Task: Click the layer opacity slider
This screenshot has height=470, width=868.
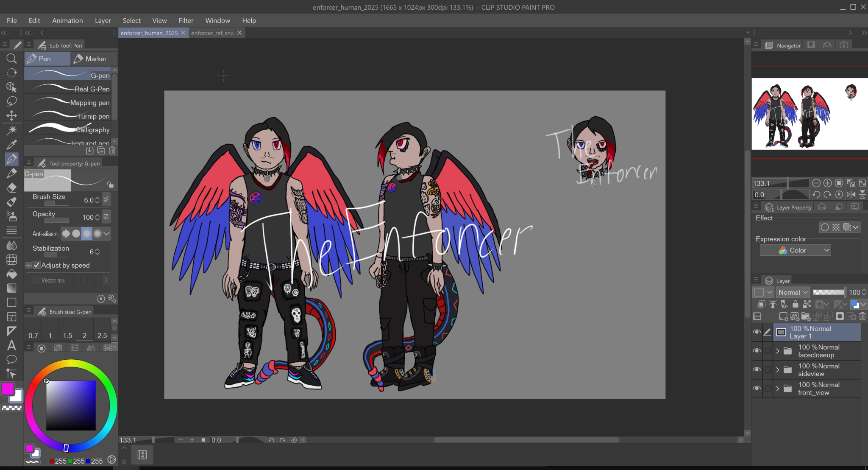Action: click(x=829, y=292)
